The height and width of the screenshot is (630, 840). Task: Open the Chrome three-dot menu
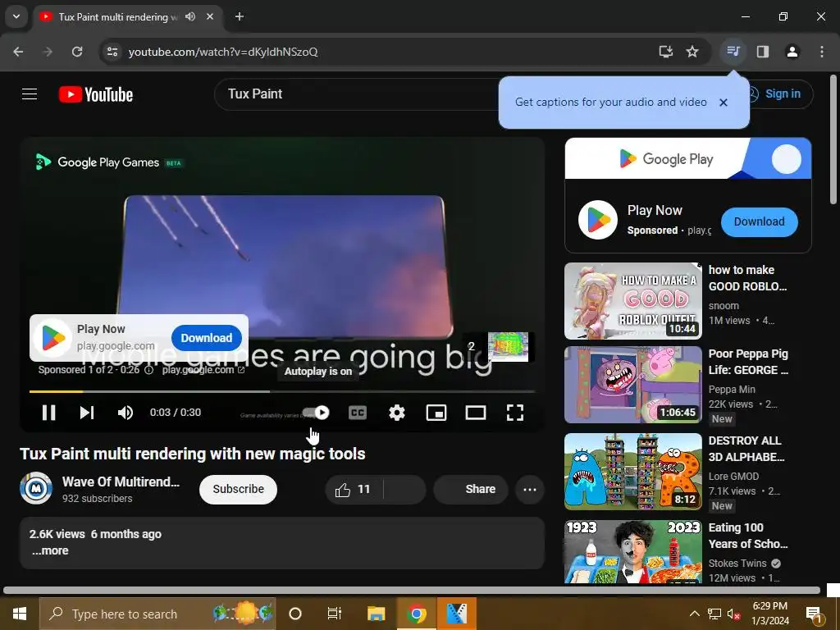tap(822, 52)
